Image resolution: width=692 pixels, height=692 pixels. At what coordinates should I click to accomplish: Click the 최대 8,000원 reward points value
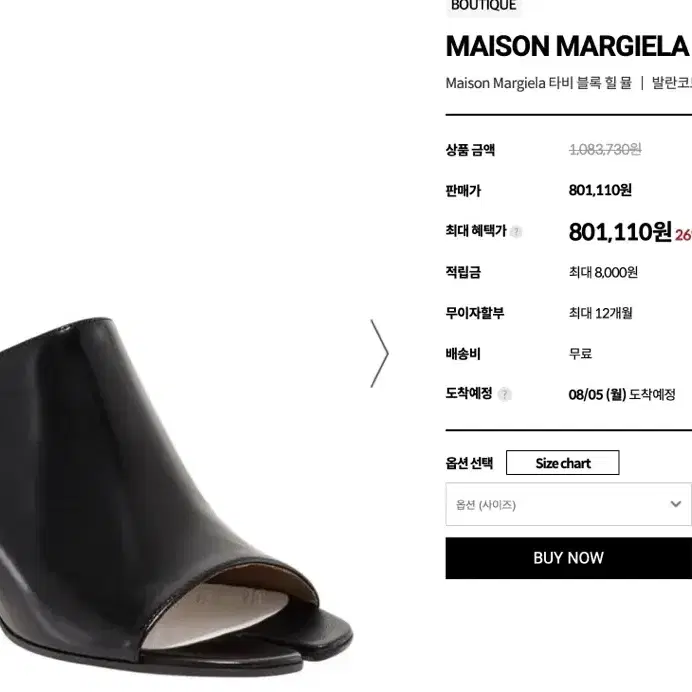[x=603, y=272]
